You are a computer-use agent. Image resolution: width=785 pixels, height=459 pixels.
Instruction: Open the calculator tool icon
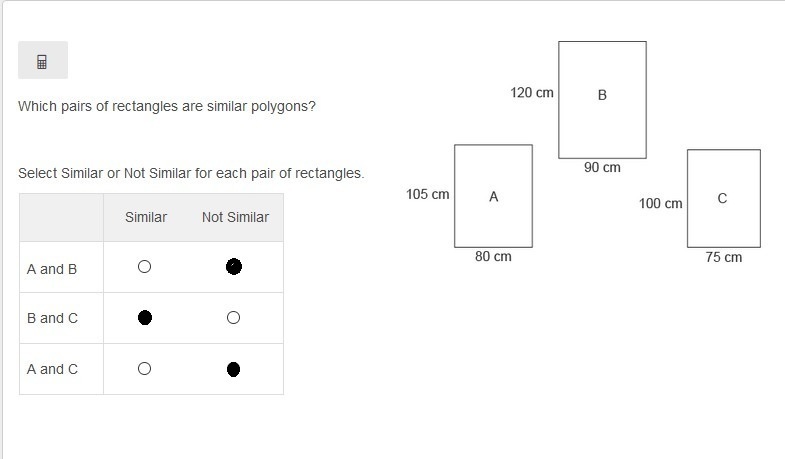pyautogui.click(x=43, y=60)
